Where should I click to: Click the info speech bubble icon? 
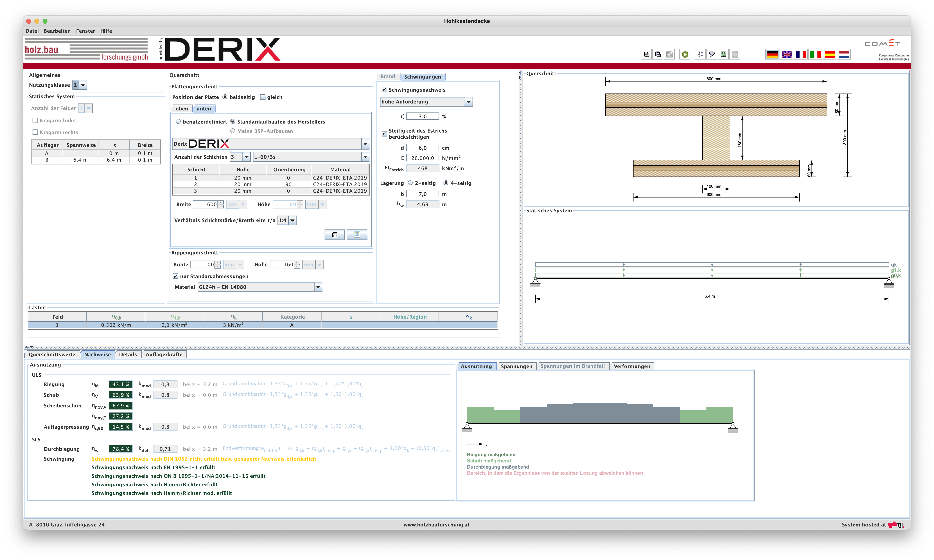point(712,54)
